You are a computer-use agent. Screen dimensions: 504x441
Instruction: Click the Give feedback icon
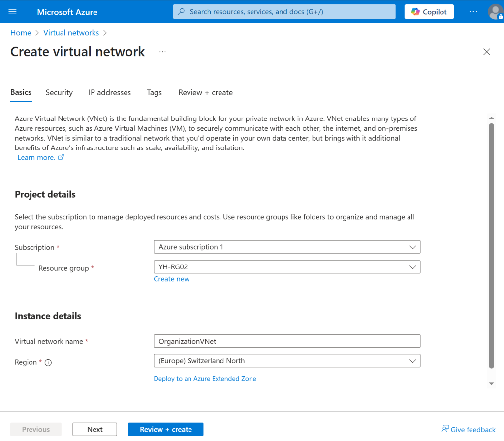tap(445, 429)
